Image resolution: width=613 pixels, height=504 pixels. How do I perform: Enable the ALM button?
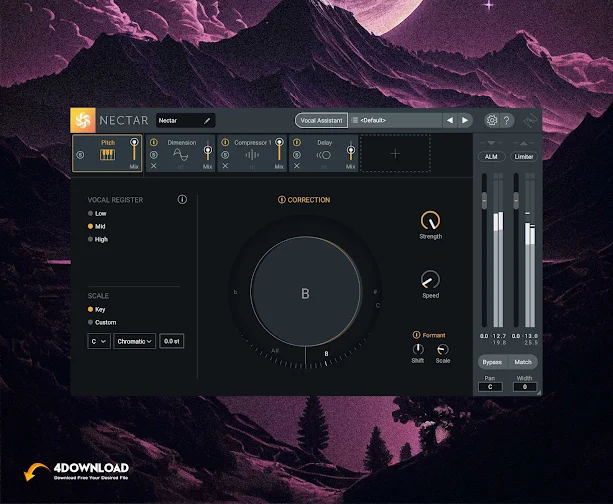coord(491,157)
